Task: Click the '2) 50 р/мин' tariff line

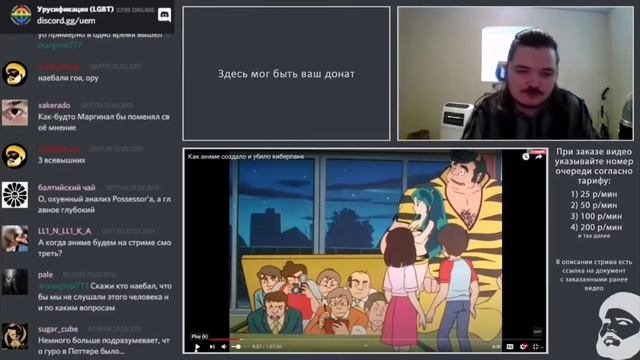Action: 594,205
